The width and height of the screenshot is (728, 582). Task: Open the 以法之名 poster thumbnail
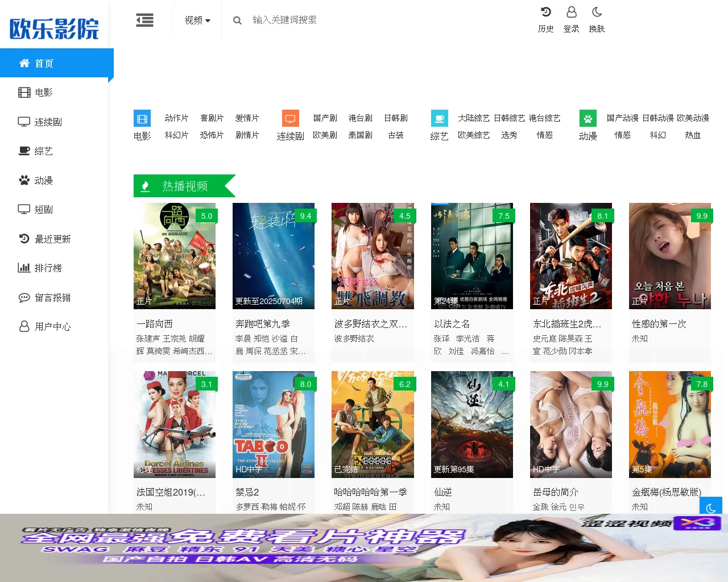pos(472,256)
